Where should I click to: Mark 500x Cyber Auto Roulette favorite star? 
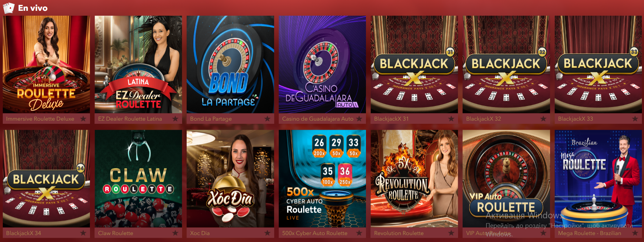359,233
